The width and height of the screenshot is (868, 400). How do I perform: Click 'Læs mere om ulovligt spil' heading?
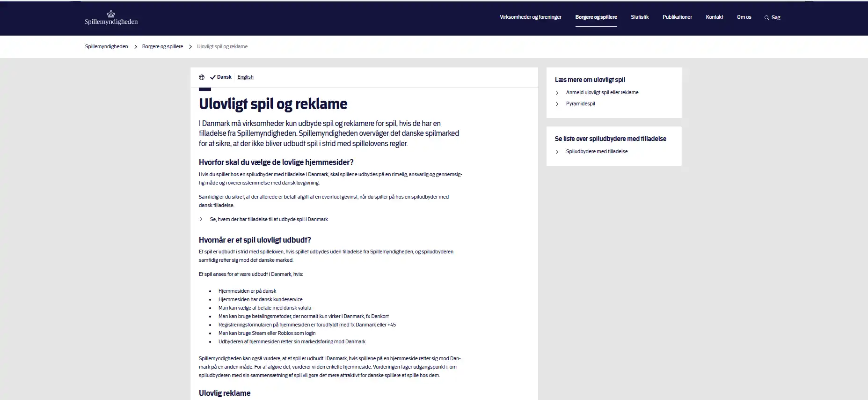tap(590, 80)
